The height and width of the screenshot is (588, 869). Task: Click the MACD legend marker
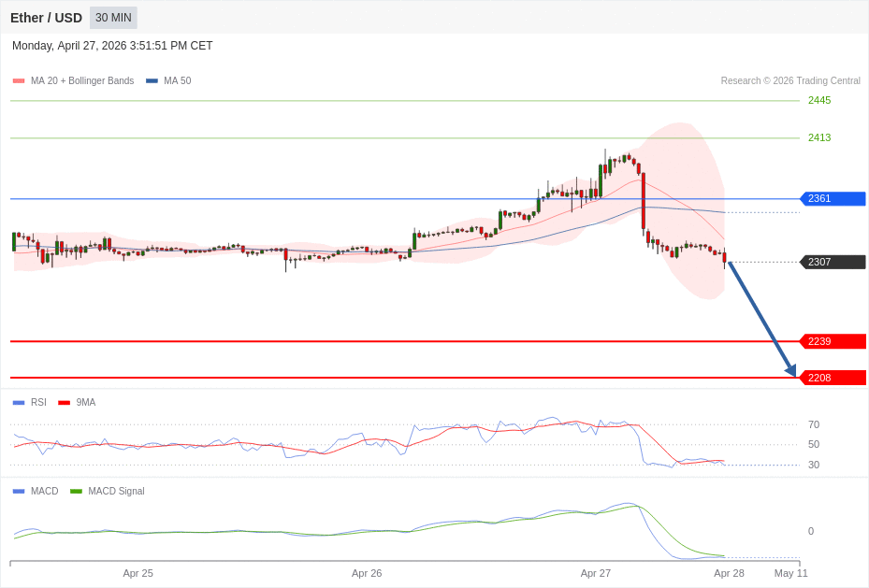tap(19, 492)
